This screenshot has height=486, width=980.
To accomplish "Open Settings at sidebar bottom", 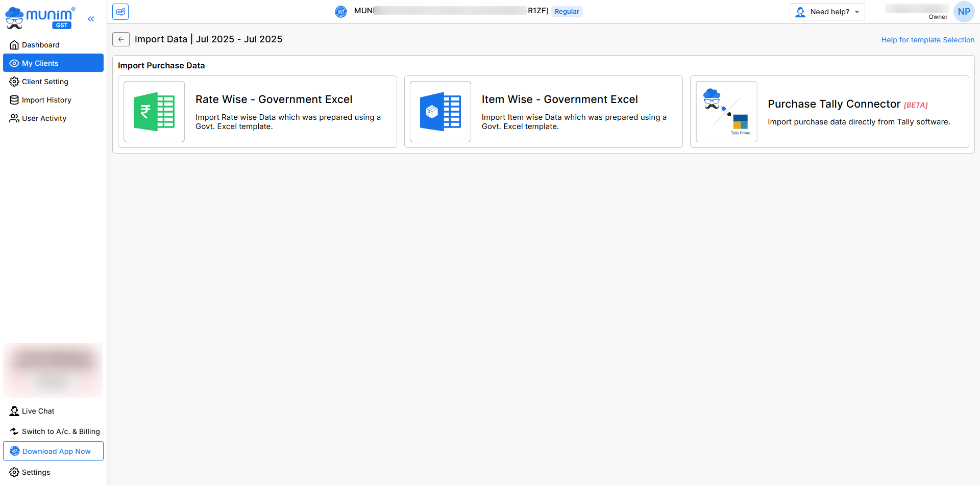I will 36,472.
